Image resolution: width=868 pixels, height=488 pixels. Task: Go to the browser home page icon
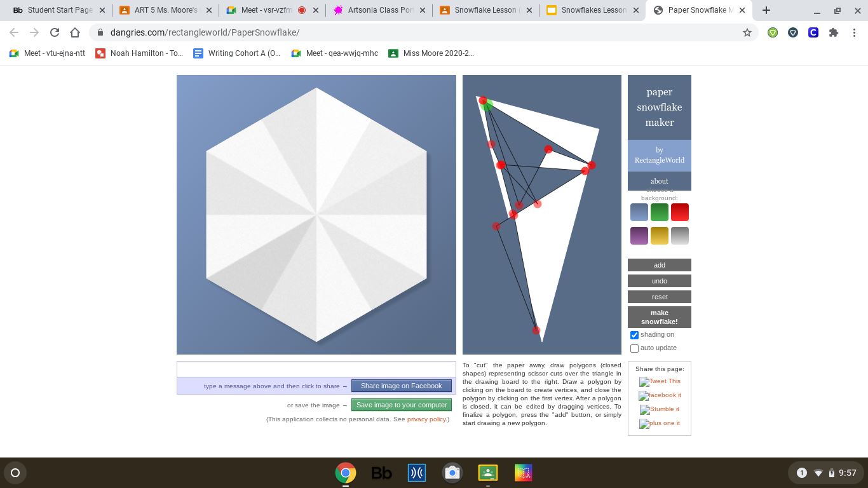(75, 32)
